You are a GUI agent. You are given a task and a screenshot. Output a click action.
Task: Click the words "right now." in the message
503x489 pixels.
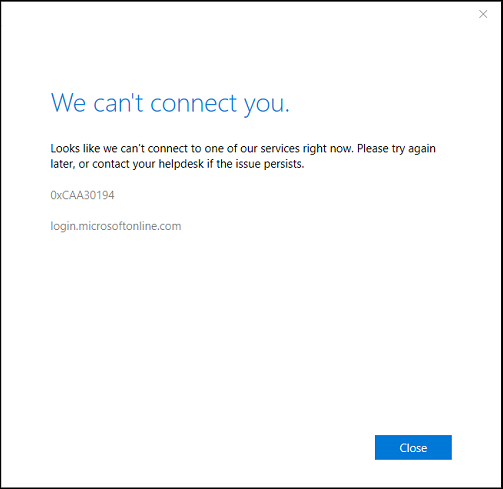pyautogui.click(x=328, y=149)
